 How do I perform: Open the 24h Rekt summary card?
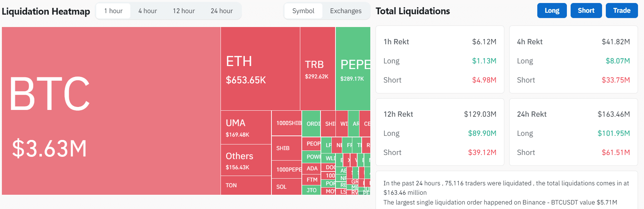pos(573,132)
